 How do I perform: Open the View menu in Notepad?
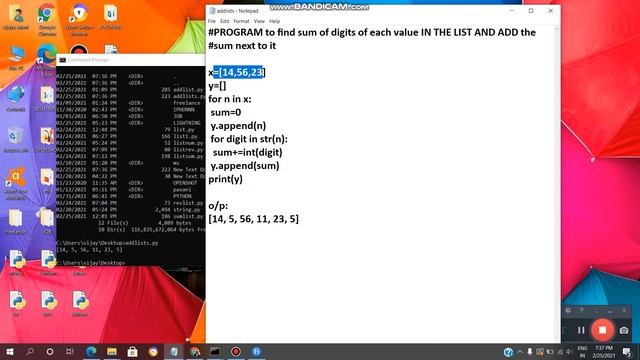click(259, 21)
